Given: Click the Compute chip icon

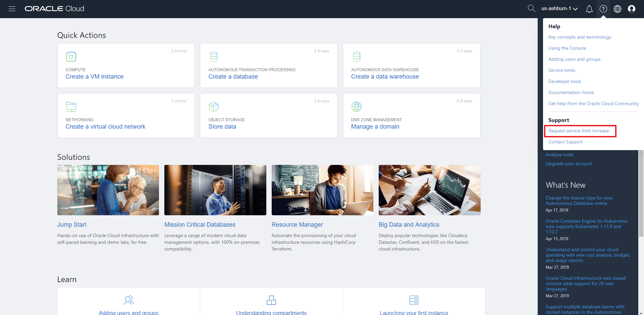Looking at the screenshot, I should coord(71,56).
